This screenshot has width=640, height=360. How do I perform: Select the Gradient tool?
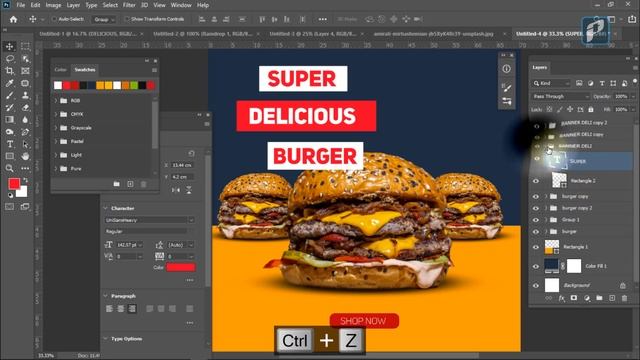9,120
